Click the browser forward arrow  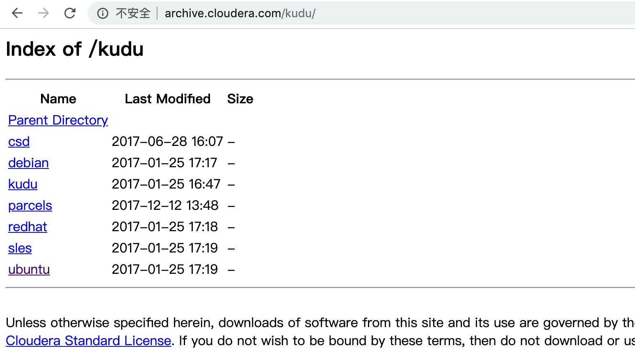(43, 13)
